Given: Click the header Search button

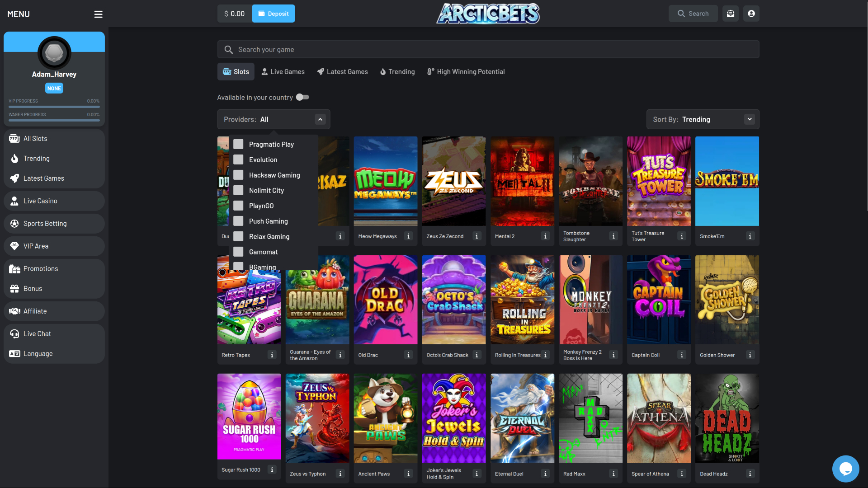Looking at the screenshot, I should coord(693,14).
